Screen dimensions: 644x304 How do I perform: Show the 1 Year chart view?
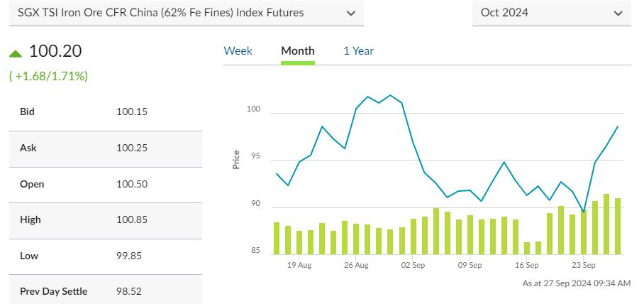click(x=358, y=51)
